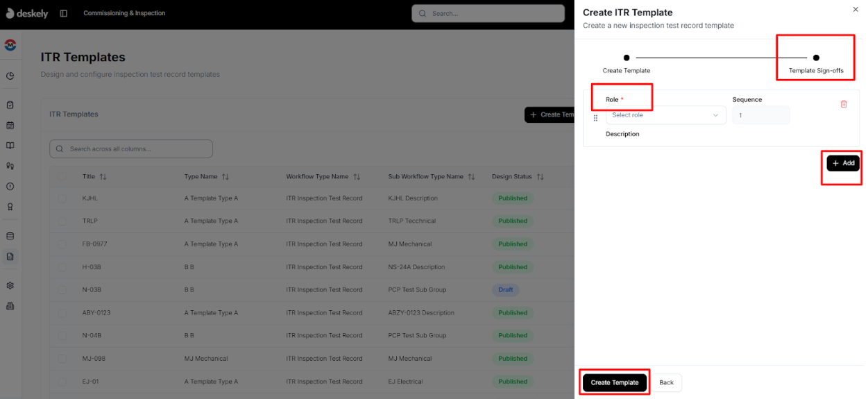Click the 'ABY-0123' title cell
Screen dimensions: 868x399
click(96, 313)
